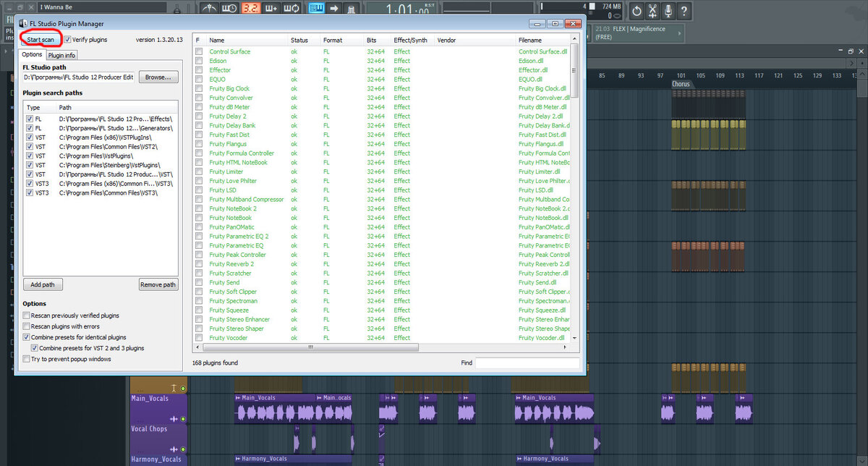Enable Rescan previously verified plugins
868x466 pixels.
(x=27, y=315)
